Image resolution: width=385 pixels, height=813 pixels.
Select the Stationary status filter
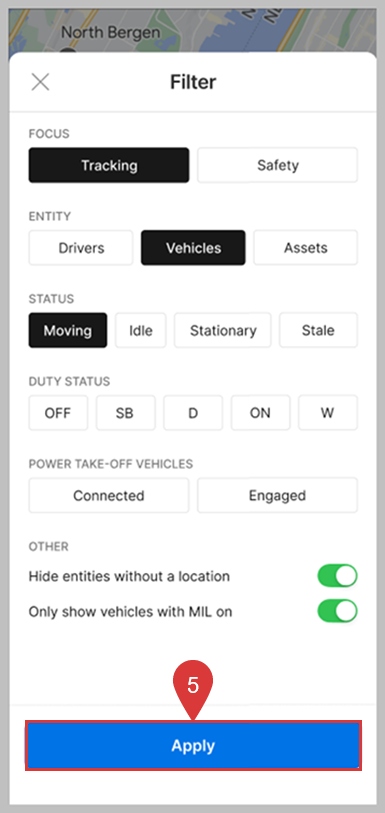coord(223,330)
